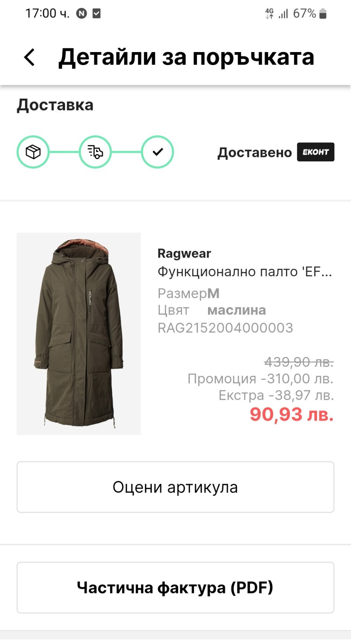
Task: Tap the signal strength icon
Action: click(283, 14)
